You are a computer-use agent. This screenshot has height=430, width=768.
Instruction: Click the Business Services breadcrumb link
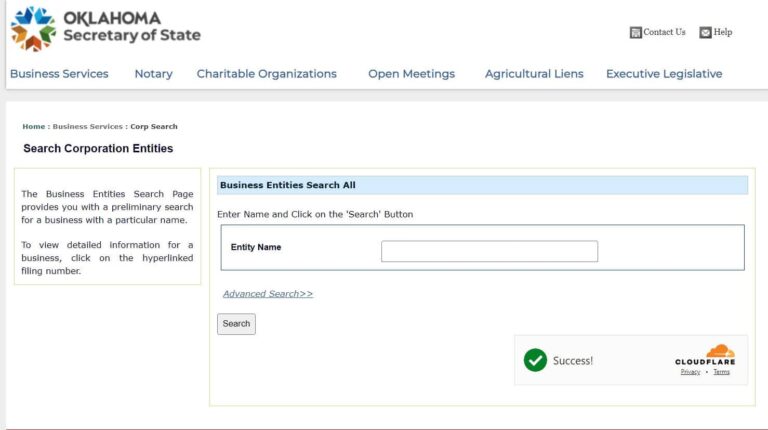click(88, 127)
